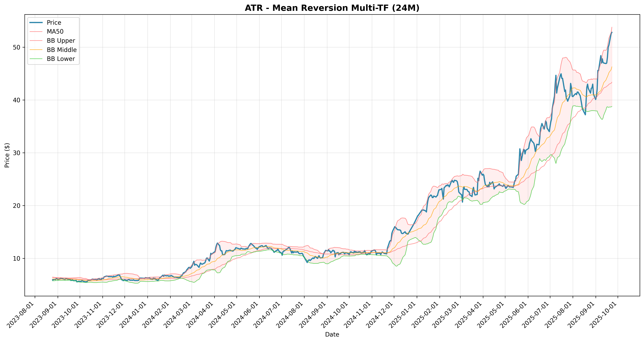Click the chart title 'ATR - Mean Reversion Multi-TF (24M)'

[x=332, y=8]
